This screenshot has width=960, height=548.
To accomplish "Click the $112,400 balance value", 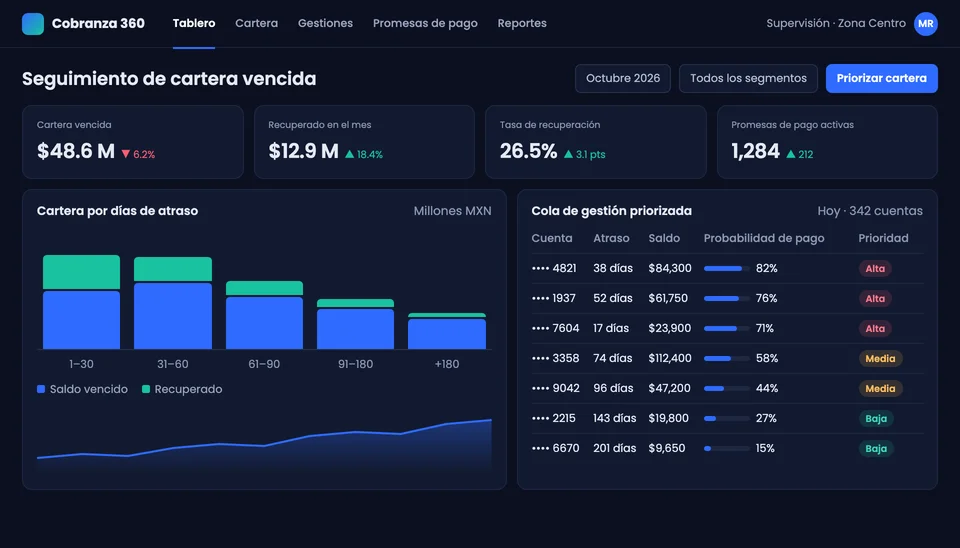I will pos(670,358).
